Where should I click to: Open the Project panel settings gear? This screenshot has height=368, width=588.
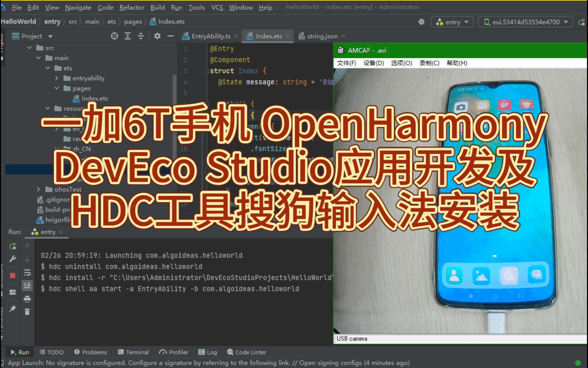coord(157,36)
